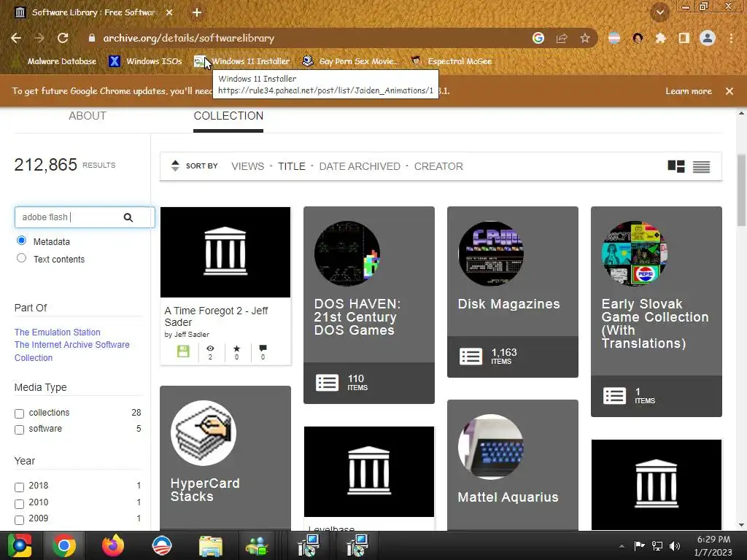Sort results by CREATOR
The image size is (747, 560).
click(x=438, y=166)
